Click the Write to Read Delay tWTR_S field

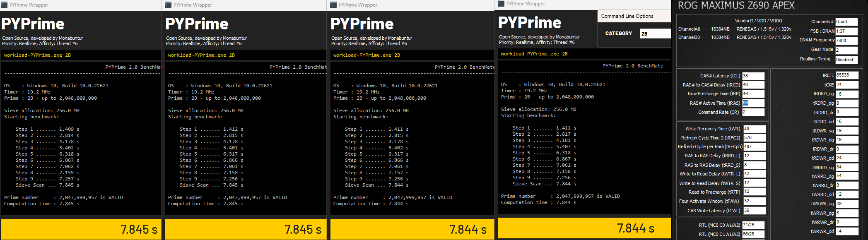[x=755, y=183]
